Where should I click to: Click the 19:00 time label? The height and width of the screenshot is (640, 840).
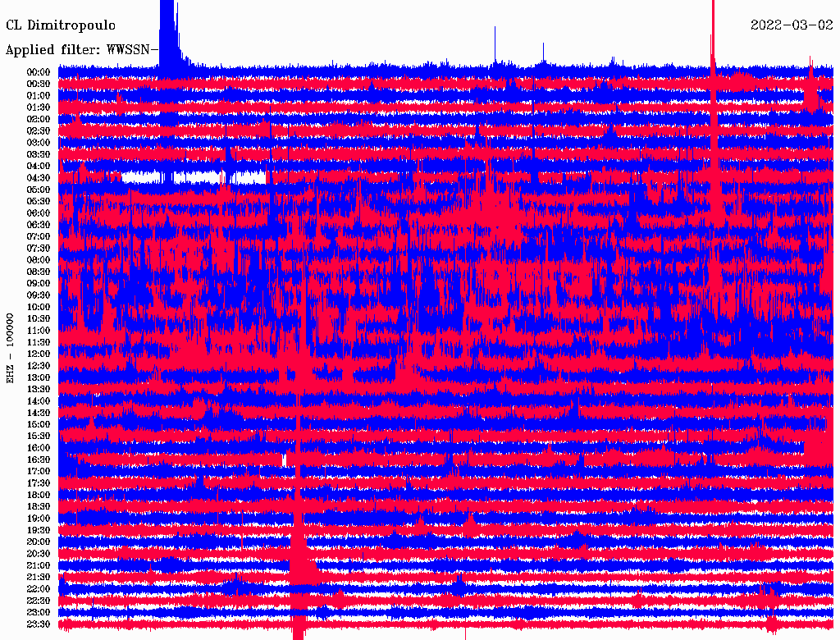pos(39,519)
